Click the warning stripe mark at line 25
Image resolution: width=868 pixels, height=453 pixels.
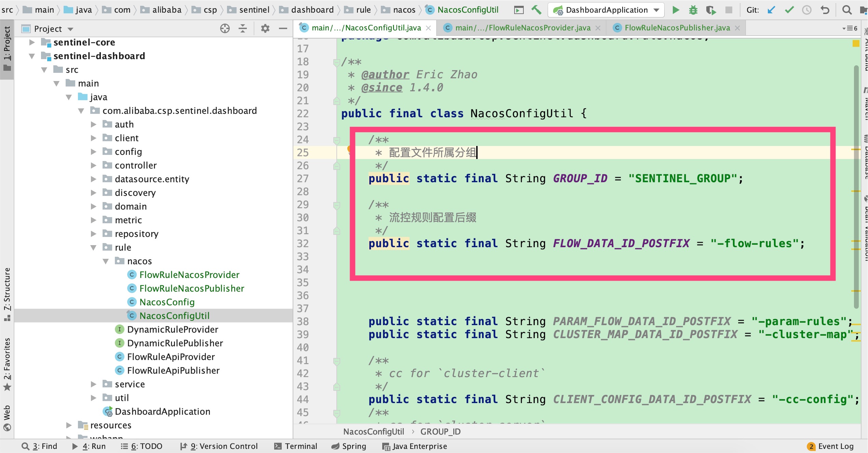click(856, 150)
